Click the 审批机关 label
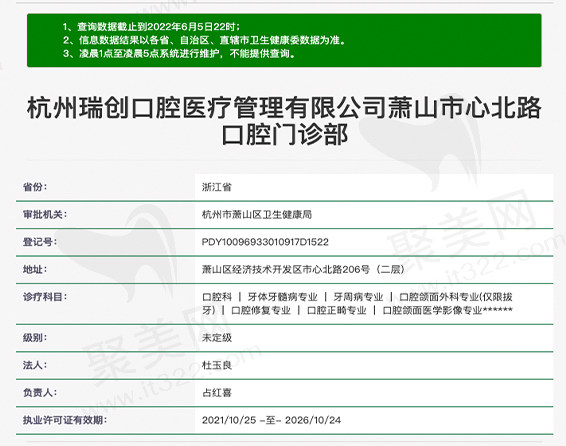The height and width of the screenshot is (446, 566). click(x=45, y=214)
